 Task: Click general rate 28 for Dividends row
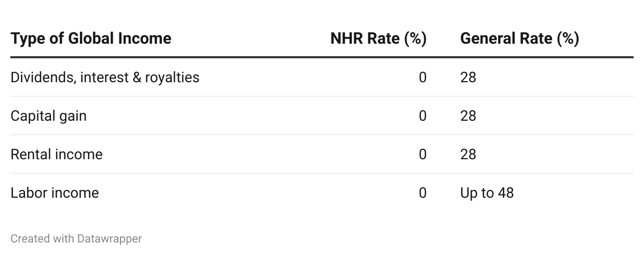click(x=468, y=78)
